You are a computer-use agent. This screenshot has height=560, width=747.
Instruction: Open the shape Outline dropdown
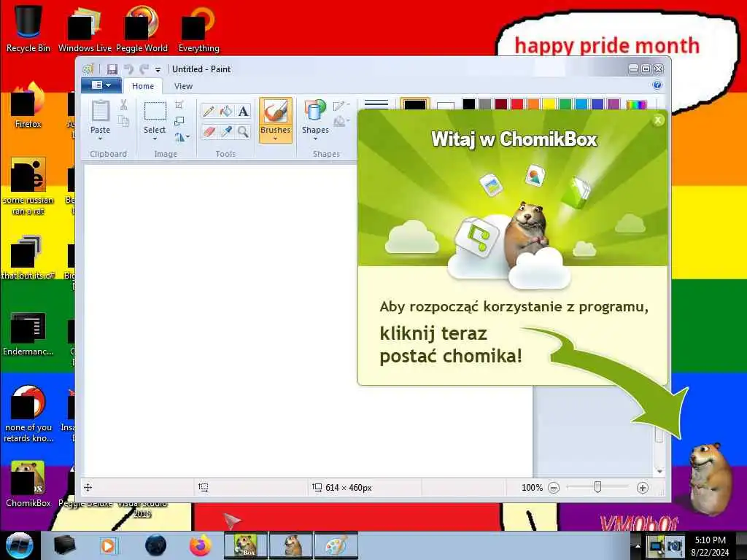tap(341, 105)
